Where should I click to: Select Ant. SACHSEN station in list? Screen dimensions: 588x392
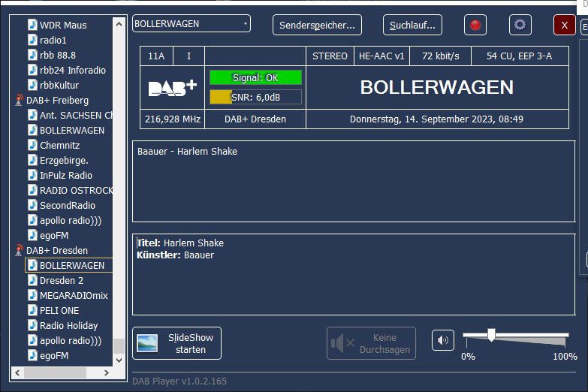click(76, 115)
